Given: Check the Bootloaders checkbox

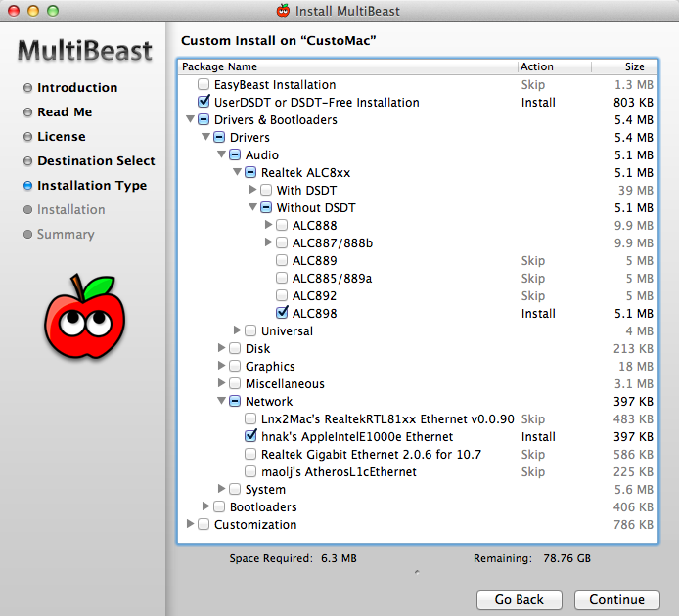Looking at the screenshot, I should click(219, 506).
